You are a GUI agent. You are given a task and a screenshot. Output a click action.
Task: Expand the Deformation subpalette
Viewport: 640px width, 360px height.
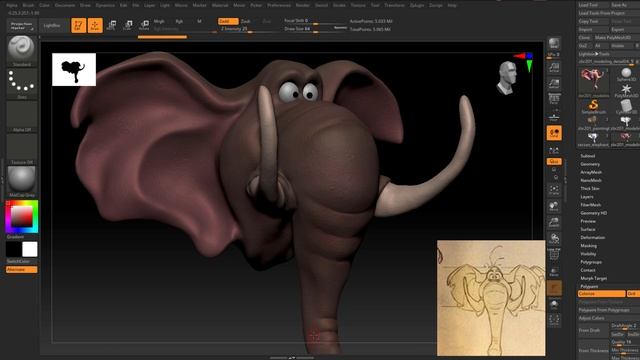click(593, 238)
